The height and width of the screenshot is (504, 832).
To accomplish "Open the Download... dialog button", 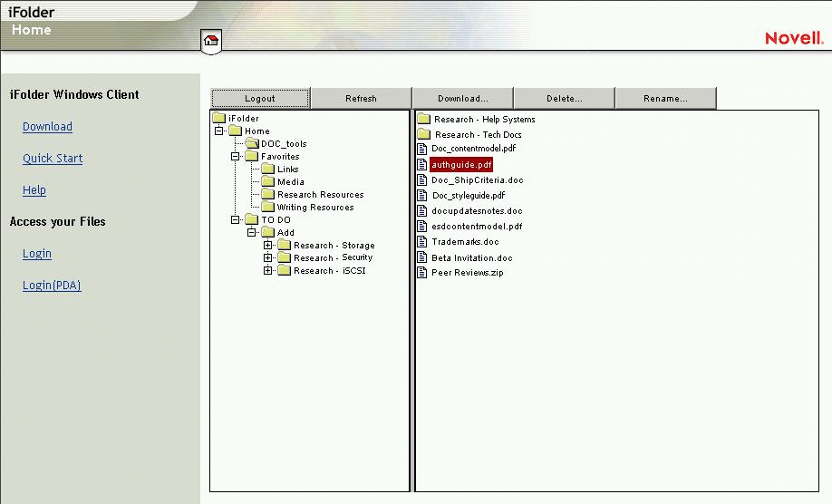I will [x=462, y=98].
